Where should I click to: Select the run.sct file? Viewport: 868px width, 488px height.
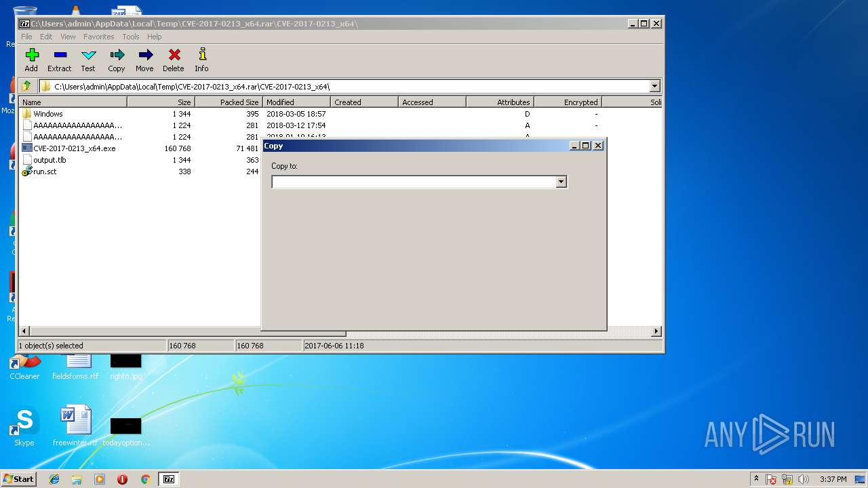45,171
